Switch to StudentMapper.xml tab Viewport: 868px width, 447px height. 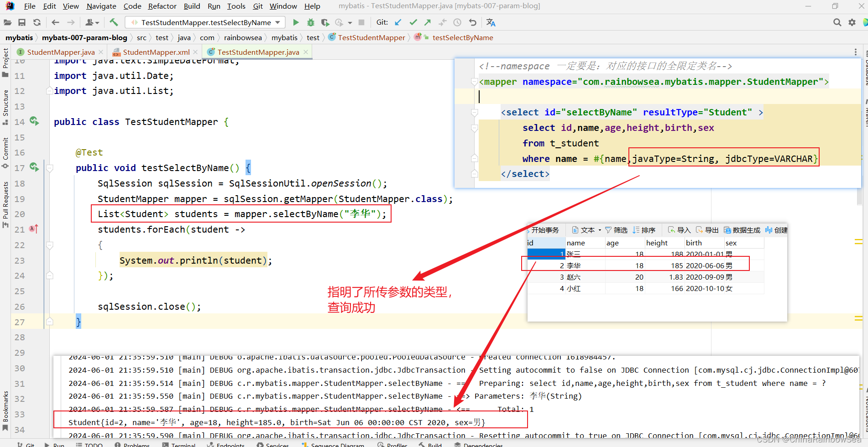[x=156, y=52]
